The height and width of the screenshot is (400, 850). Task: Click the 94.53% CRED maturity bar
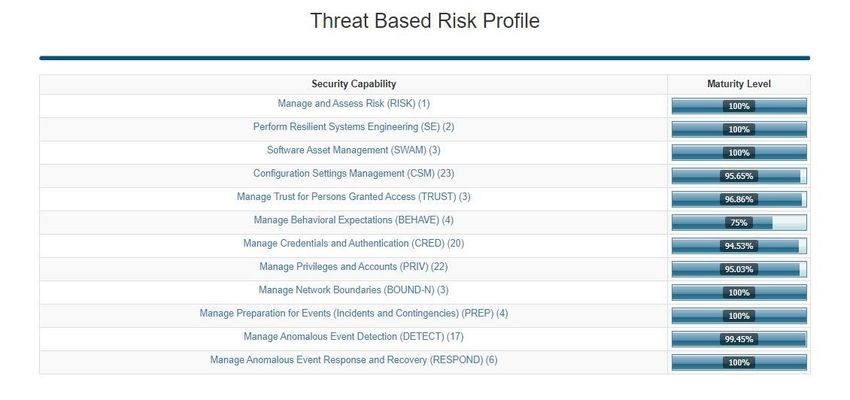click(739, 246)
